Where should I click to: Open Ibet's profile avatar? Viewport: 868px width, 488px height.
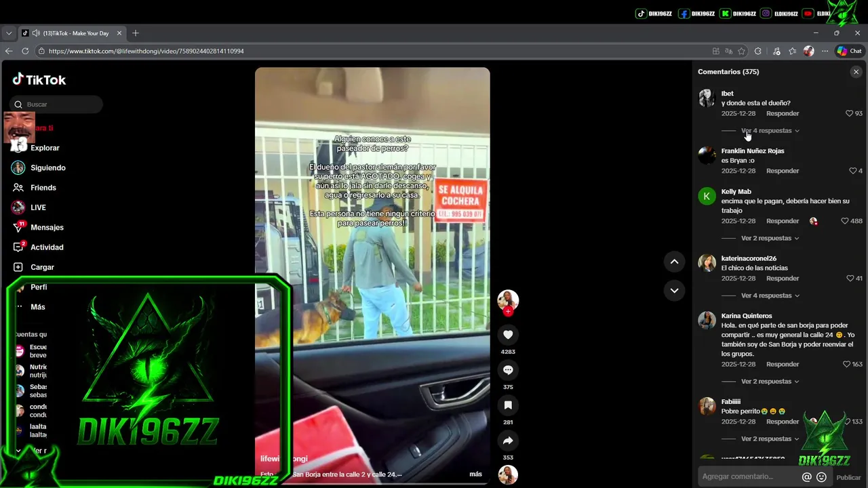click(x=707, y=98)
